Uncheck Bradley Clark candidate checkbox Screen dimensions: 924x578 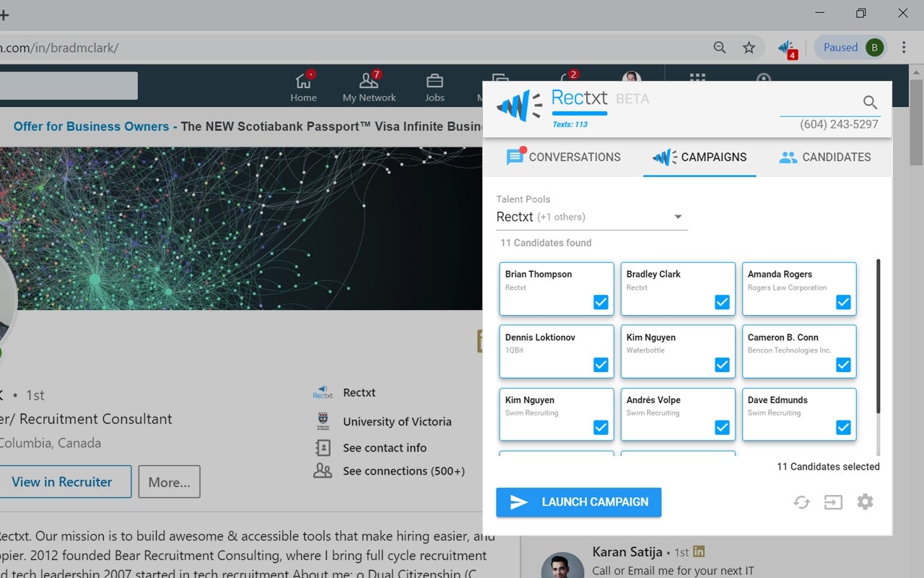722,302
